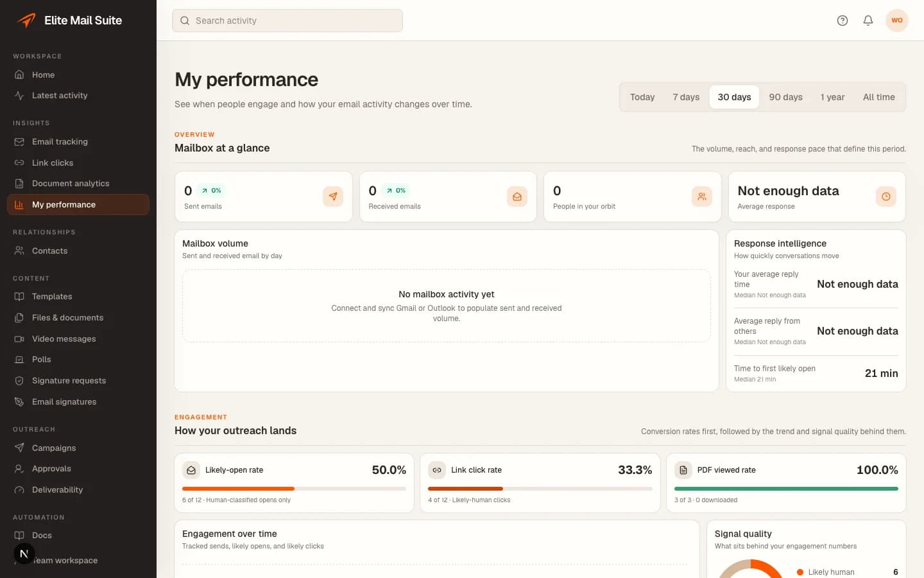Click the My performance bar-chart icon
The image size is (924, 578).
tap(19, 205)
